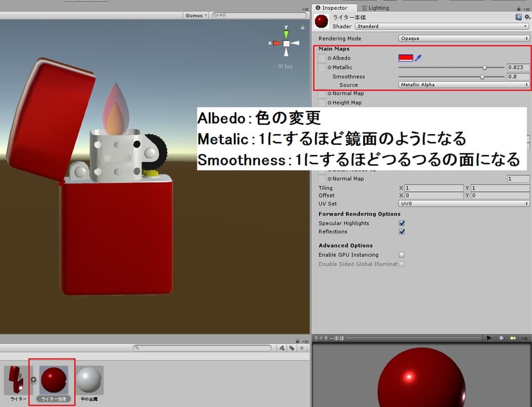Click the preview play button above the material sphere
This screenshot has height=407, width=532.
pos(489,338)
